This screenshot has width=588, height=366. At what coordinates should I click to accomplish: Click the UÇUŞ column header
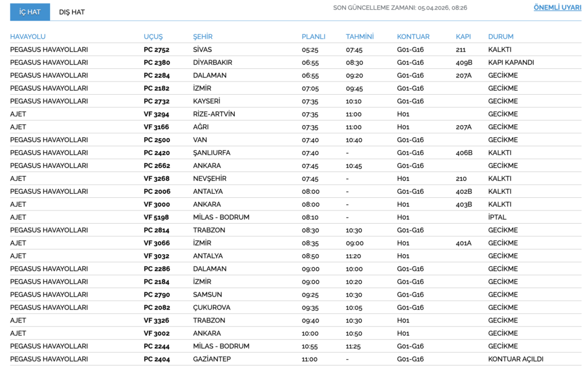pos(153,37)
